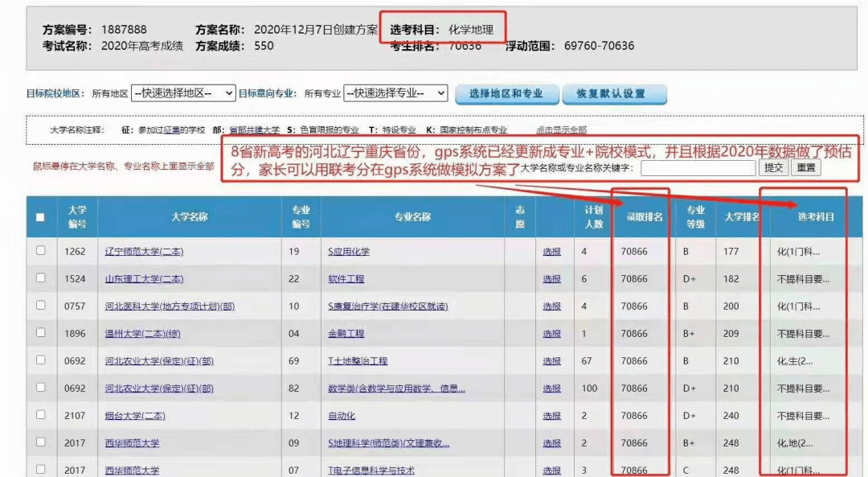Click 选报 for the S应用化学 row

pos(551,252)
